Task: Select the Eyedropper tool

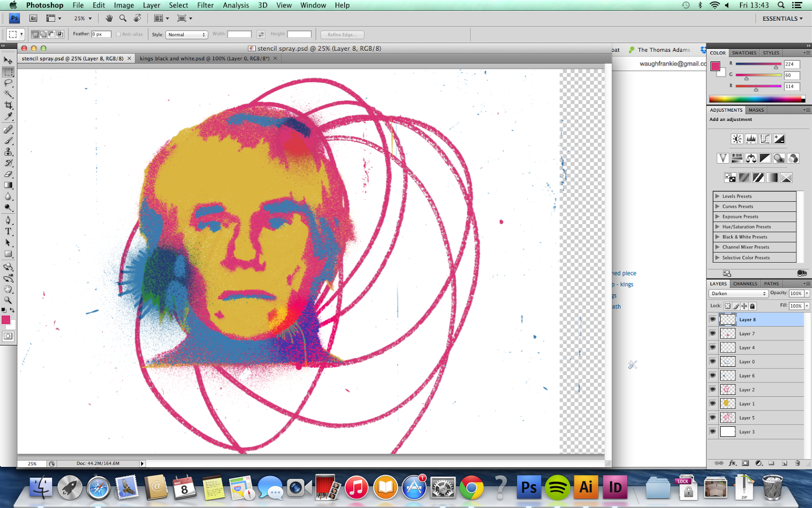Action: pos(8,116)
